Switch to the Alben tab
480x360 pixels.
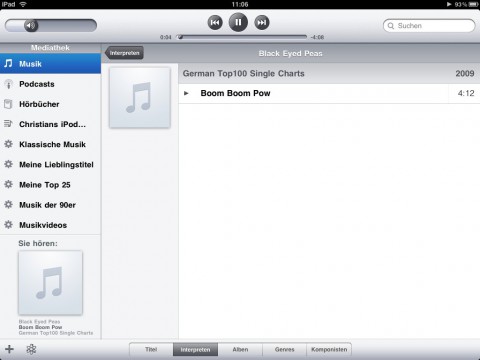240,349
